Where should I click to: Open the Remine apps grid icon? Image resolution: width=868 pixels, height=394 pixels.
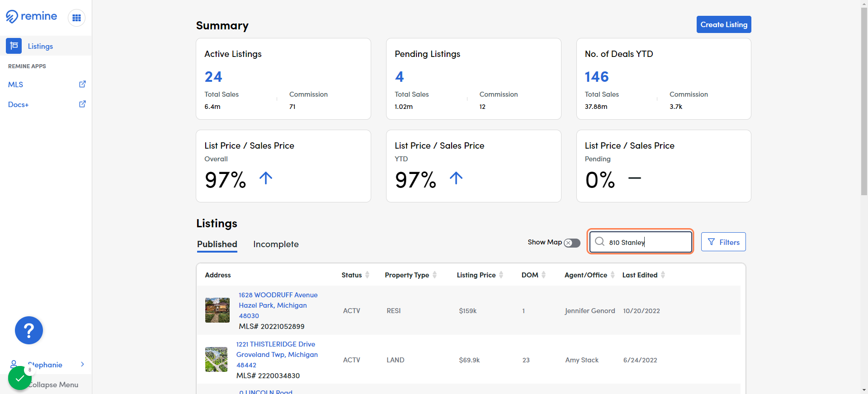(x=76, y=18)
